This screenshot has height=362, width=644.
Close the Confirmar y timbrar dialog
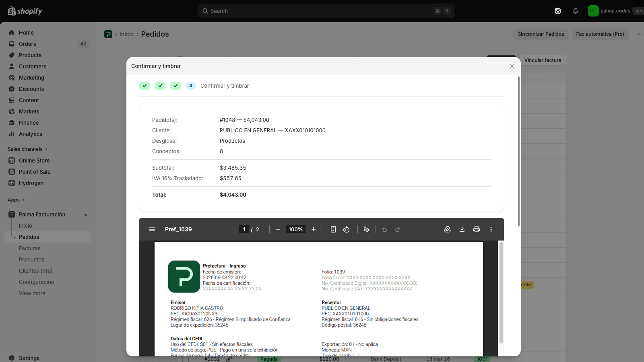pyautogui.click(x=512, y=66)
